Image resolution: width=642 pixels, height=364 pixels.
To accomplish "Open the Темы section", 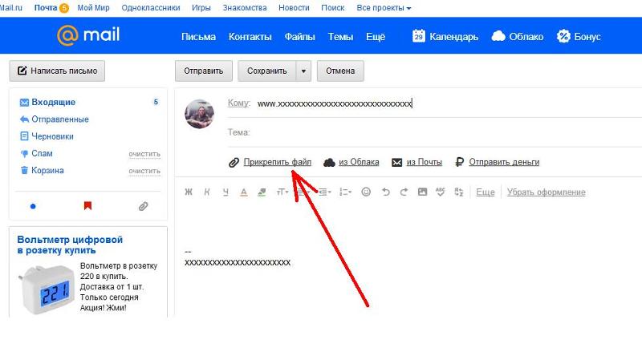I will pos(340,37).
